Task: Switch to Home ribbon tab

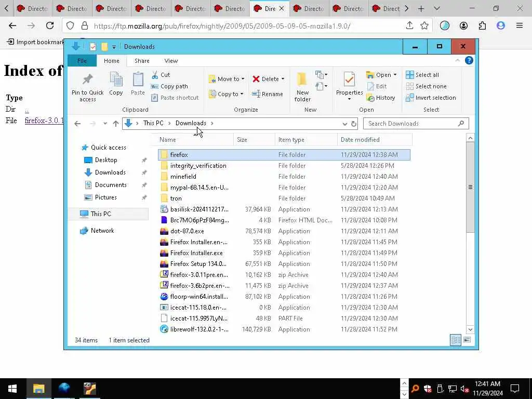Action: (x=112, y=61)
